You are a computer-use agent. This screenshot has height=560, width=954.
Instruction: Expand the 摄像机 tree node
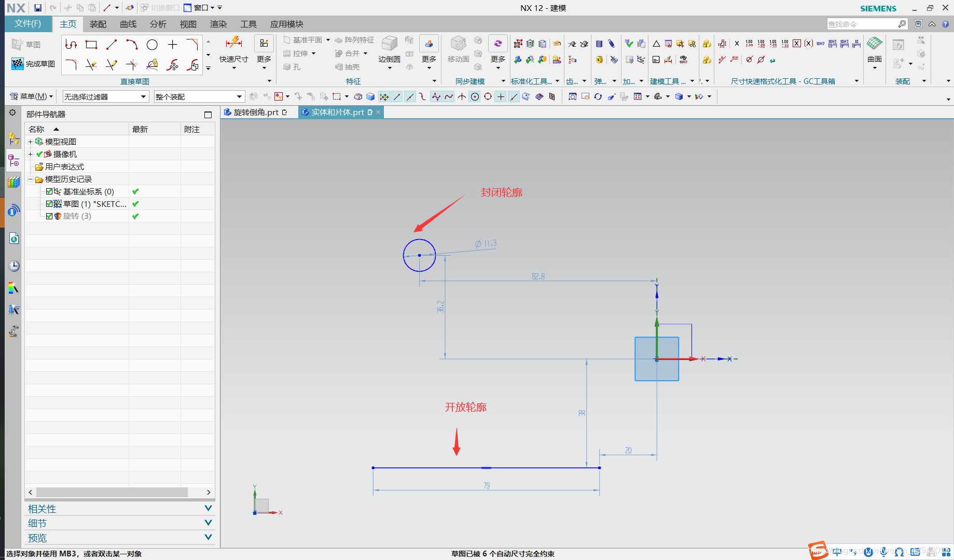(x=30, y=154)
